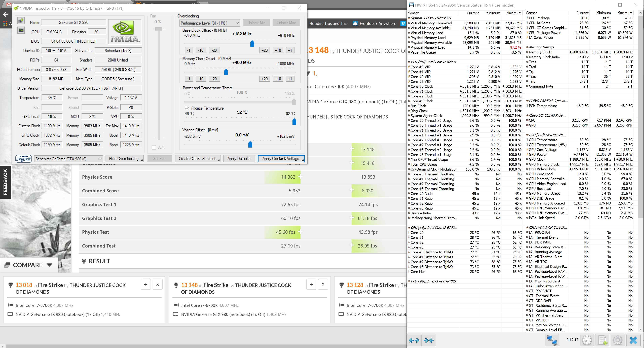Image resolution: width=644 pixels, height=348 pixels.
Task: Click the Voltage Offset slider handle
Action: click(x=250, y=144)
